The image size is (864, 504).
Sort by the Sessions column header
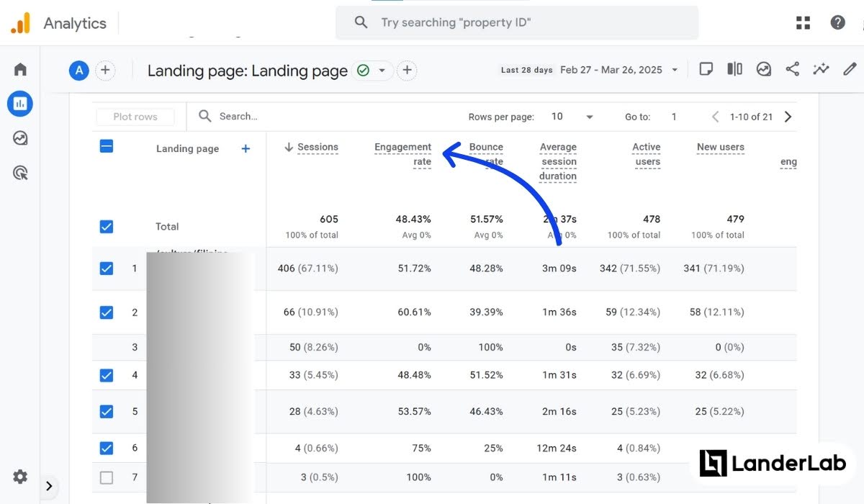click(318, 147)
